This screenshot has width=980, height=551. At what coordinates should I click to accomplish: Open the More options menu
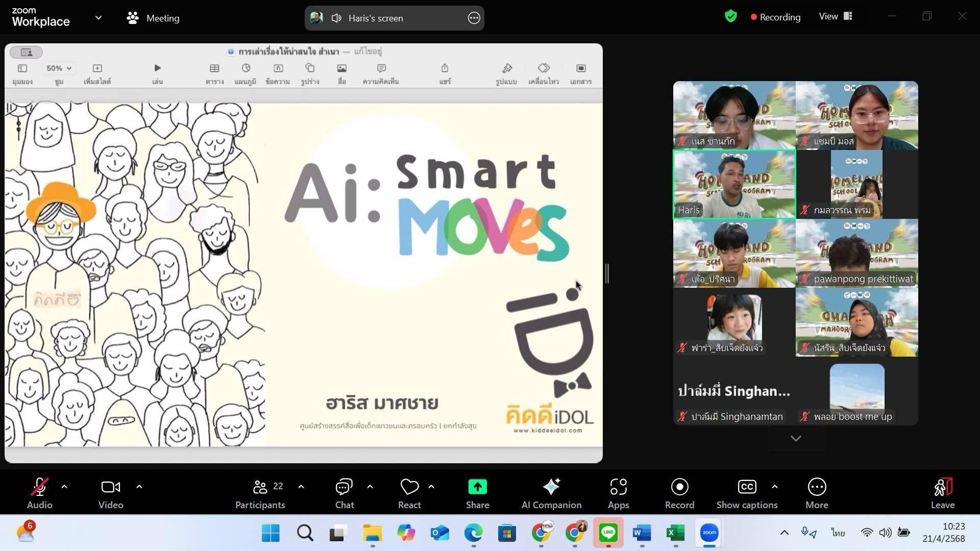[817, 493]
